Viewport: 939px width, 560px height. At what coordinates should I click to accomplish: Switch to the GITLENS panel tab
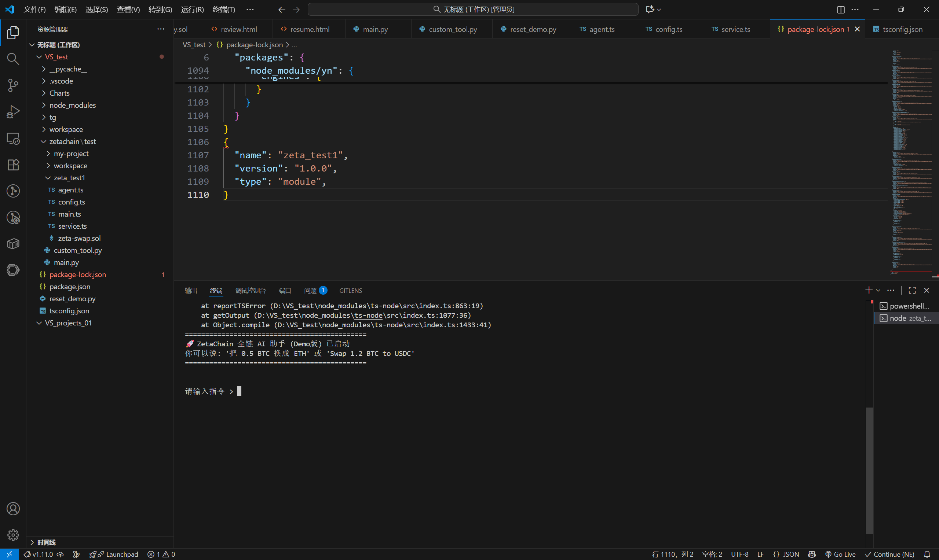(350, 291)
